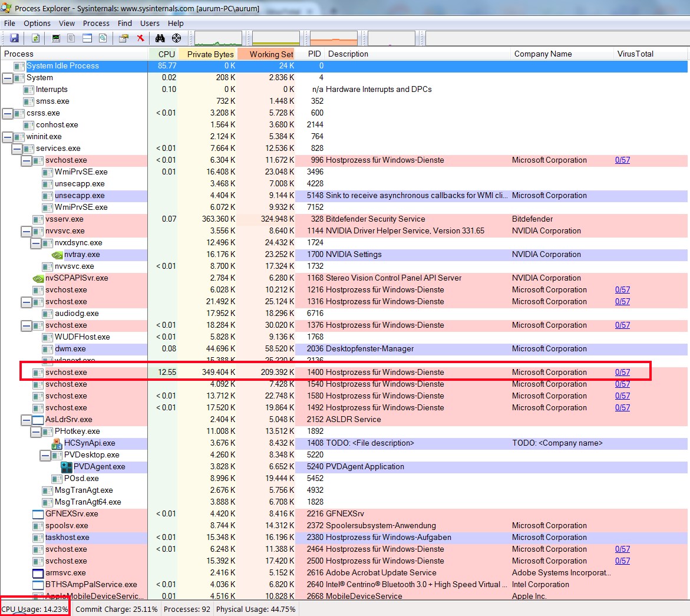Click the CPU Usage status bar entry
This screenshot has height=616, width=690.
(35, 610)
